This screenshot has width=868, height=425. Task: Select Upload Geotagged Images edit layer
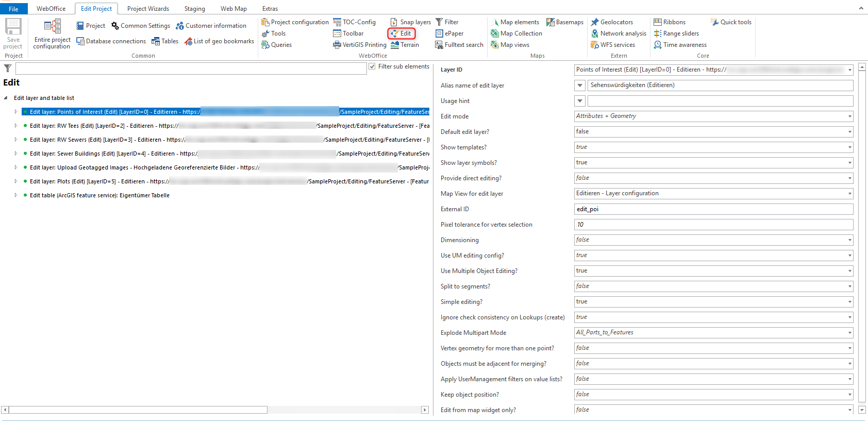[x=225, y=167]
